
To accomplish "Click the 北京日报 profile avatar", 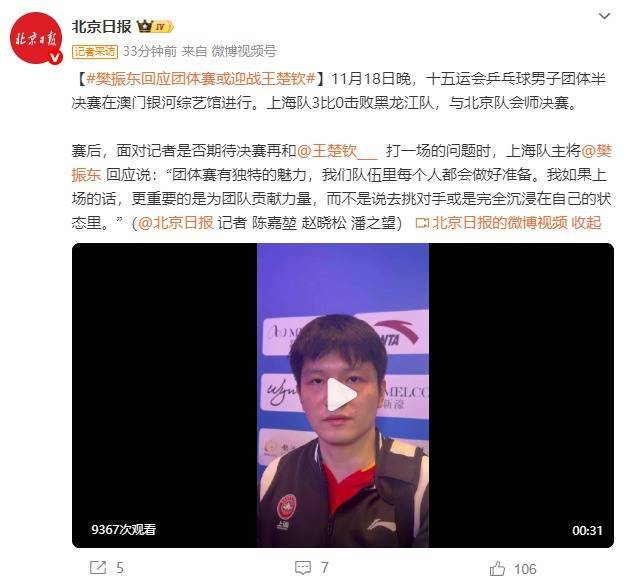I will pyautogui.click(x=36, y=38).
